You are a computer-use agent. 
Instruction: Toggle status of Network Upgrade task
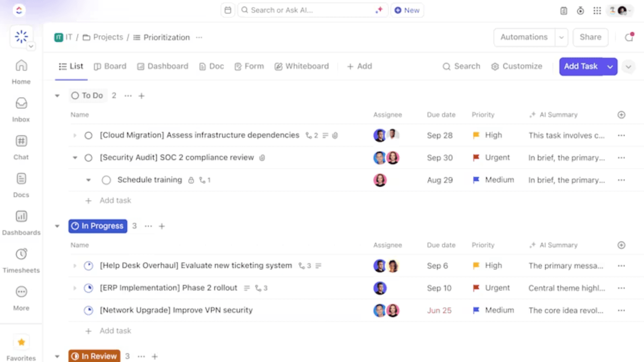89,311
